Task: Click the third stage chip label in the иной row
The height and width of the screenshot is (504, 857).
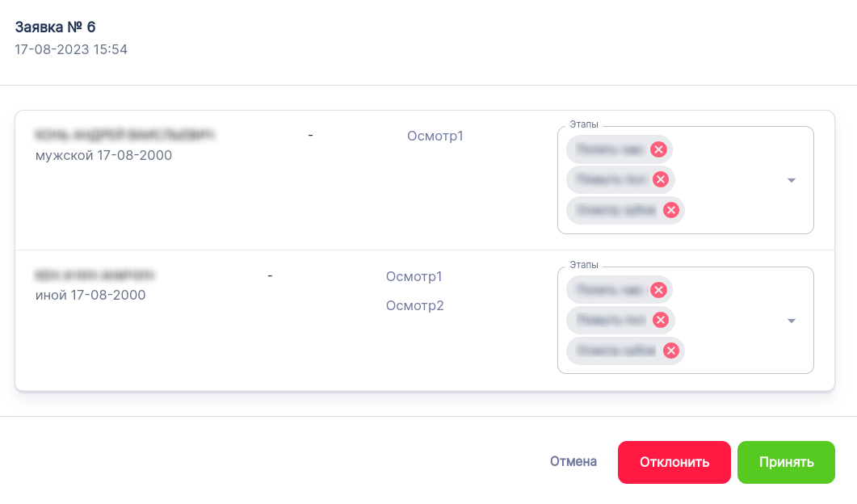Action: (615, 351)
